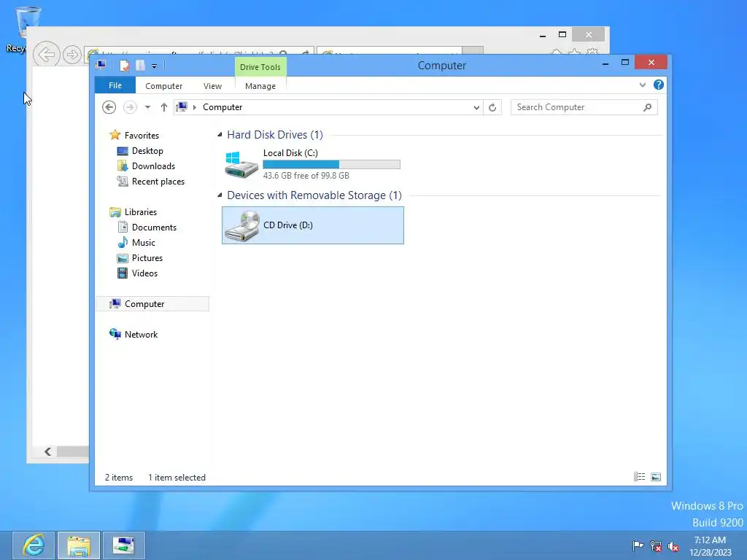The height and width of the screenshot is (560, 747).
Task: Collapse the Hard Disk Drives group
Action: pyautogui.click(x=220, y=135)
